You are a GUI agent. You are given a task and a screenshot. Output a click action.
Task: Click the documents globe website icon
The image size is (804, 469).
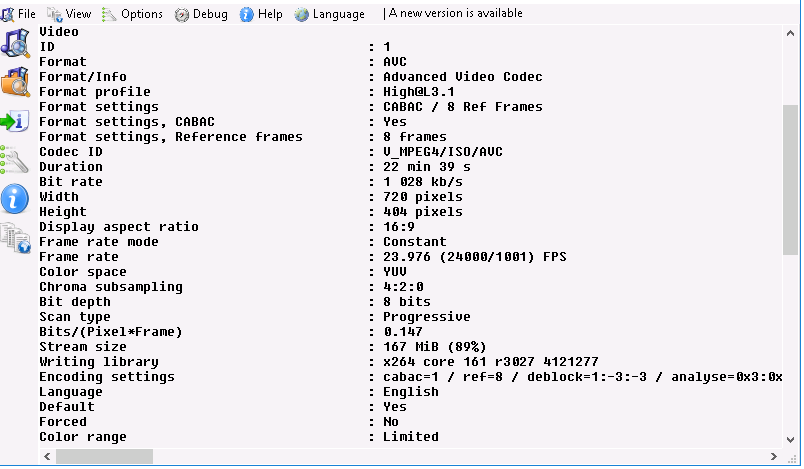pos(15,238)
